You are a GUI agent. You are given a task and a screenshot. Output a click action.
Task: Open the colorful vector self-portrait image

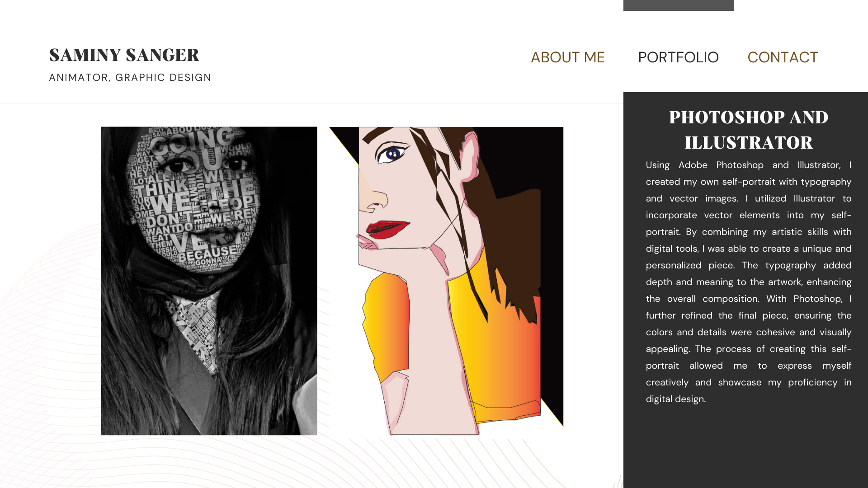point(446,281)
